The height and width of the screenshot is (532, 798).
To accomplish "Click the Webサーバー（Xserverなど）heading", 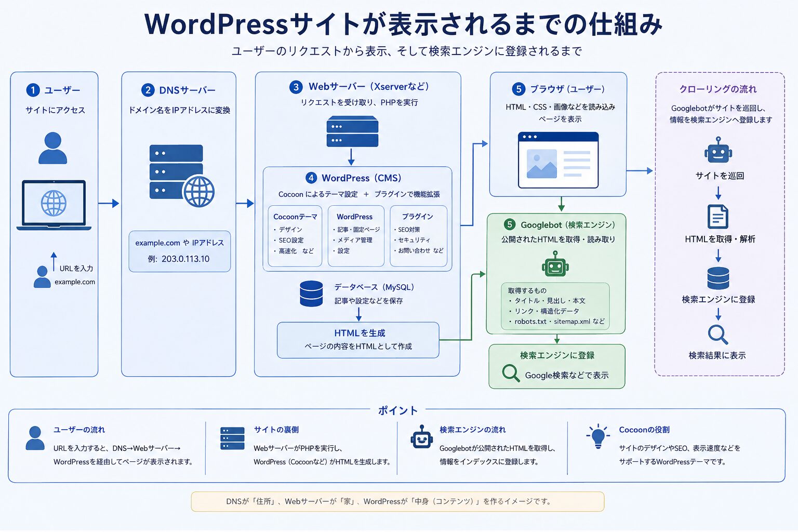I will coord(369,87).
